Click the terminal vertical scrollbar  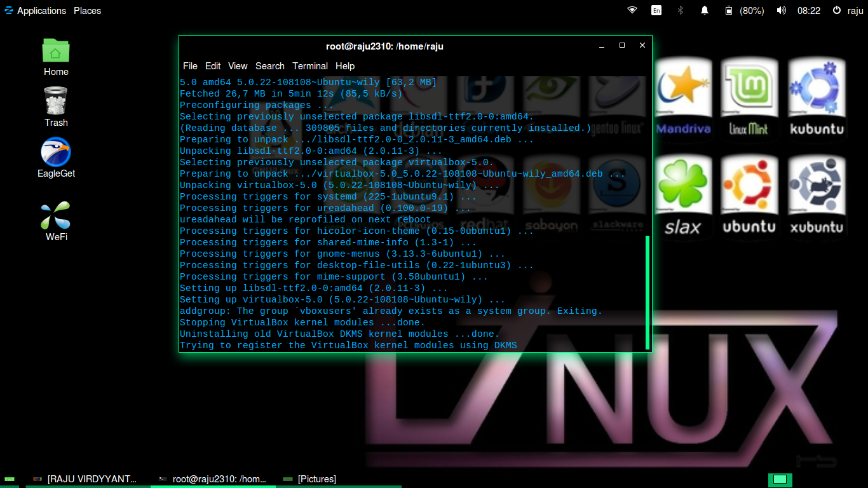pyautogui.click(x=648, y=292)
